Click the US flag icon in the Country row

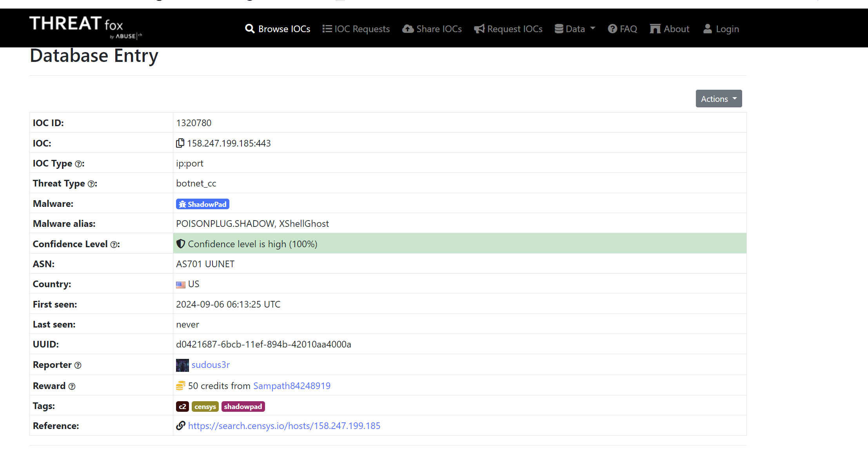(x=181, y=285)
